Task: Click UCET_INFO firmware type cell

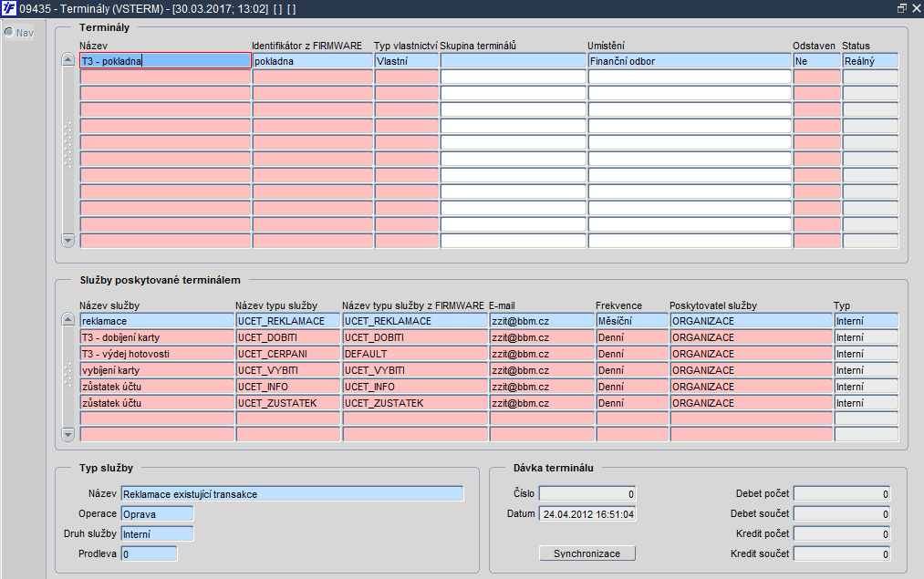Action: coord(415,387)
